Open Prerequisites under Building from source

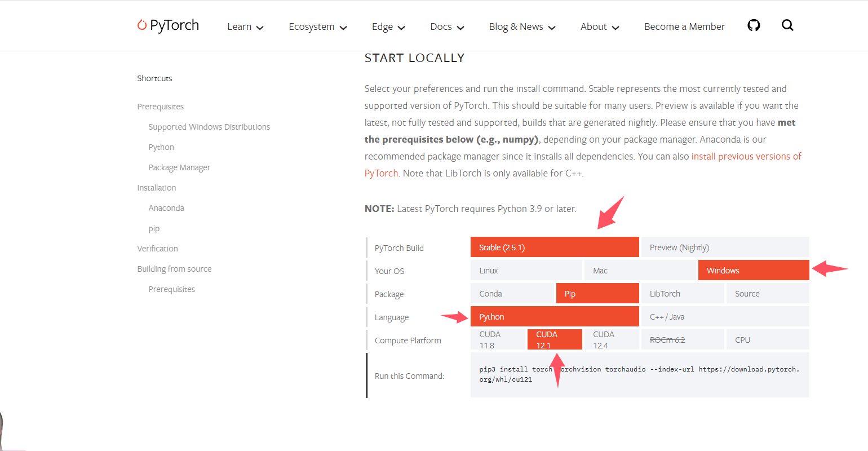[x=171, y=289]
